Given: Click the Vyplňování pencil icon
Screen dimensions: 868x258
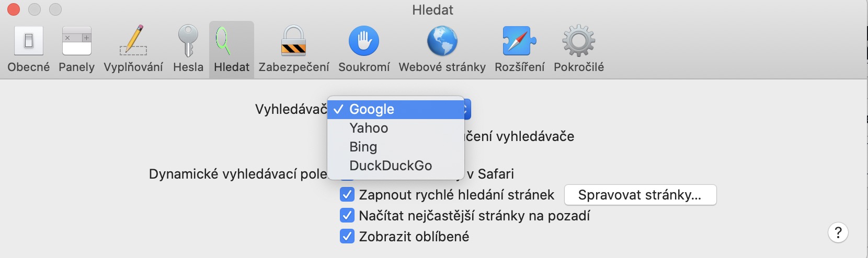Looking at the screenshot, I should [133, 41].
